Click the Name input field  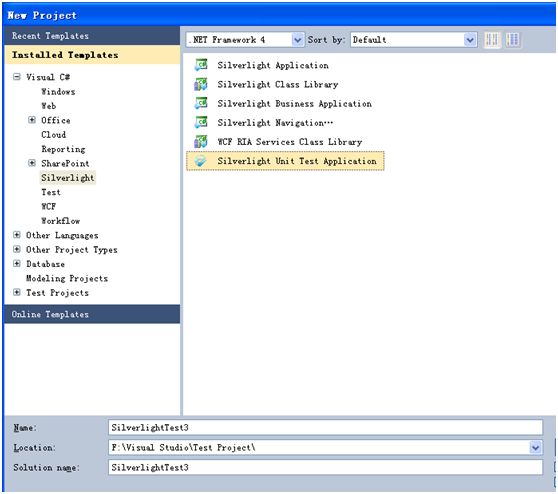pos(325,427)
